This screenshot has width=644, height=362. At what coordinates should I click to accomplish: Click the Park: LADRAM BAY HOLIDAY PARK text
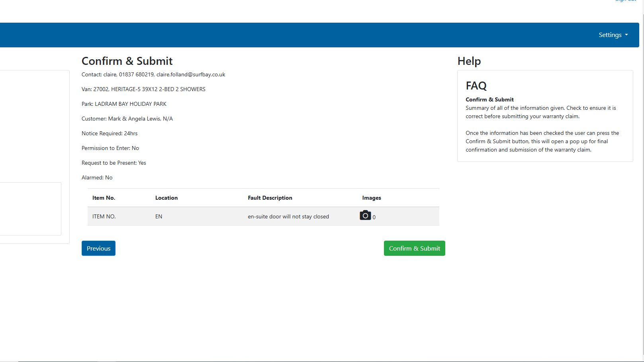(124, 104)
